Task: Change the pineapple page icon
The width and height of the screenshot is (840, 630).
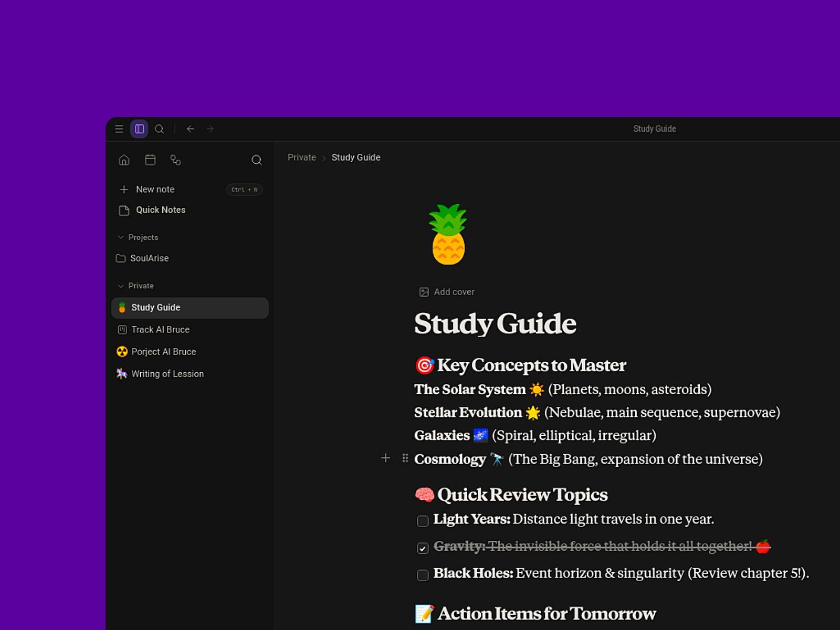Action: [448, 234]
